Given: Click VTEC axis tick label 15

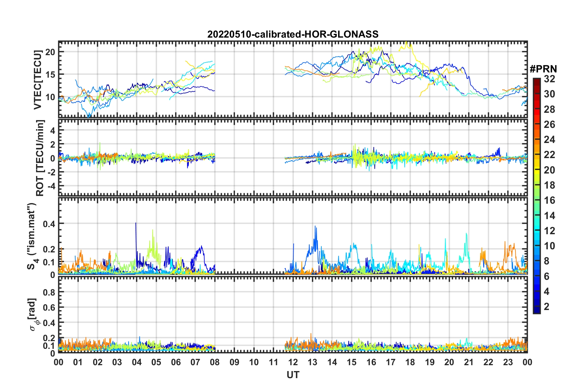Looking at the screenshot, I should pyautogui.click(x=50, y=75).
